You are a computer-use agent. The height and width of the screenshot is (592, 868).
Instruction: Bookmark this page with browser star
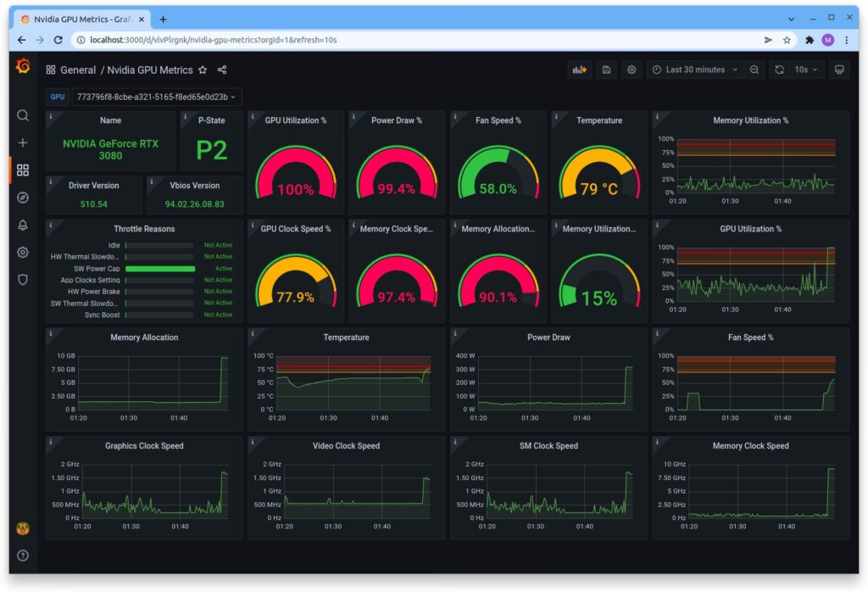click(787, 40)
